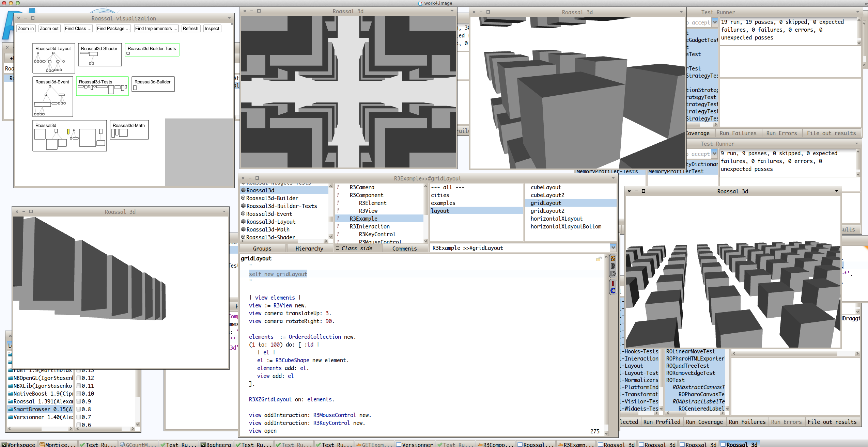This screenshot has width=868, height=447.
Task: Click the S button beside code pane
Action: click(x=613, y=258)
